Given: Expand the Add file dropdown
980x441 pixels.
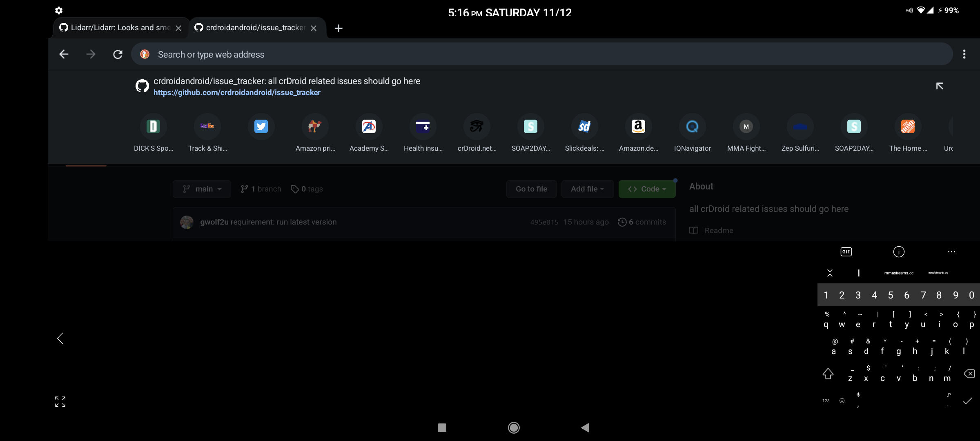Looking at the screenshot, I should pos(587,189).
